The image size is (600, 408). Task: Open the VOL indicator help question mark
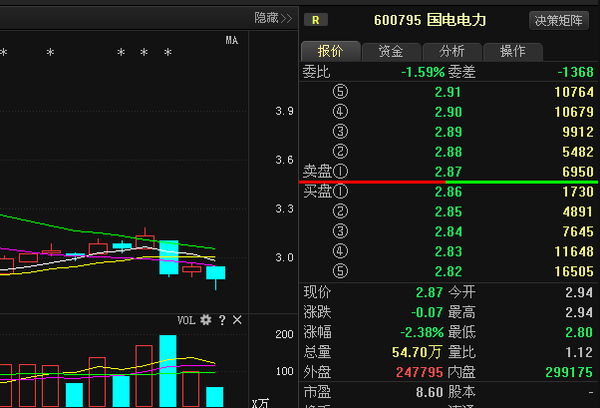point(222,320)
